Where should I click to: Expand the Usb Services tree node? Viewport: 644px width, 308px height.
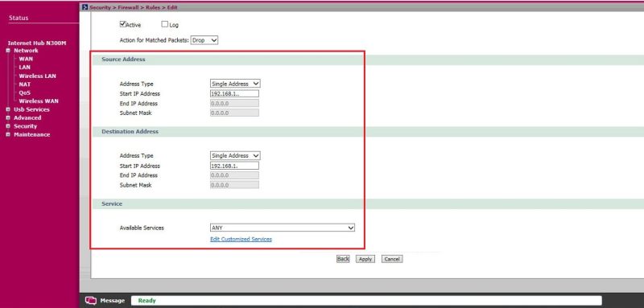tap(8, 109)
